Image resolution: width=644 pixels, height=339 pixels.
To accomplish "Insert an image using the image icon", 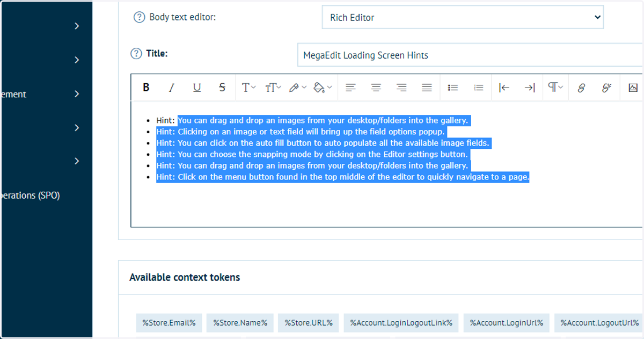I will pyautogui.click(x=633, y=88).
